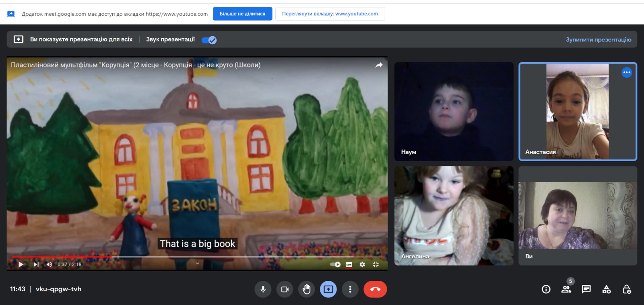The height and width of the screenshot is (305, 644).
Task: Open more options three-dot menu
Action: point(350,289)
